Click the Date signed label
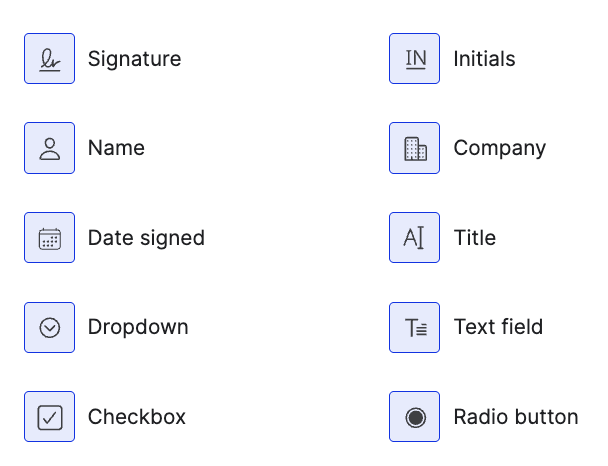 click(x=146, y=238)
